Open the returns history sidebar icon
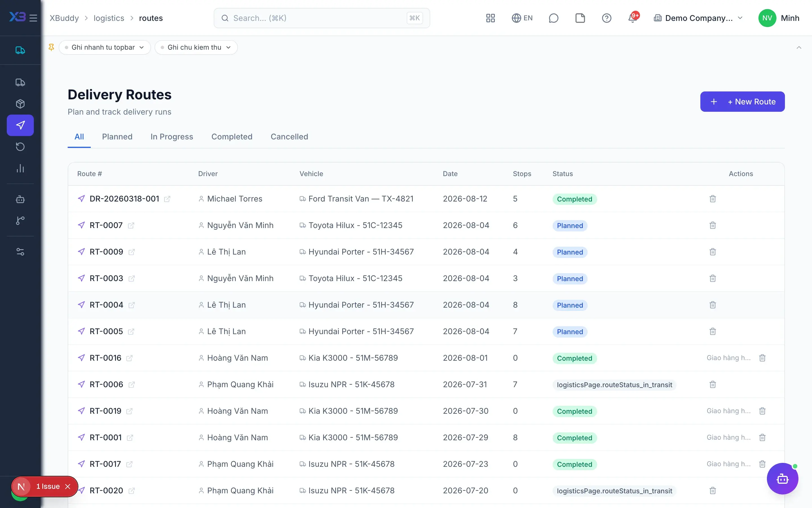 tap(20, 146)
